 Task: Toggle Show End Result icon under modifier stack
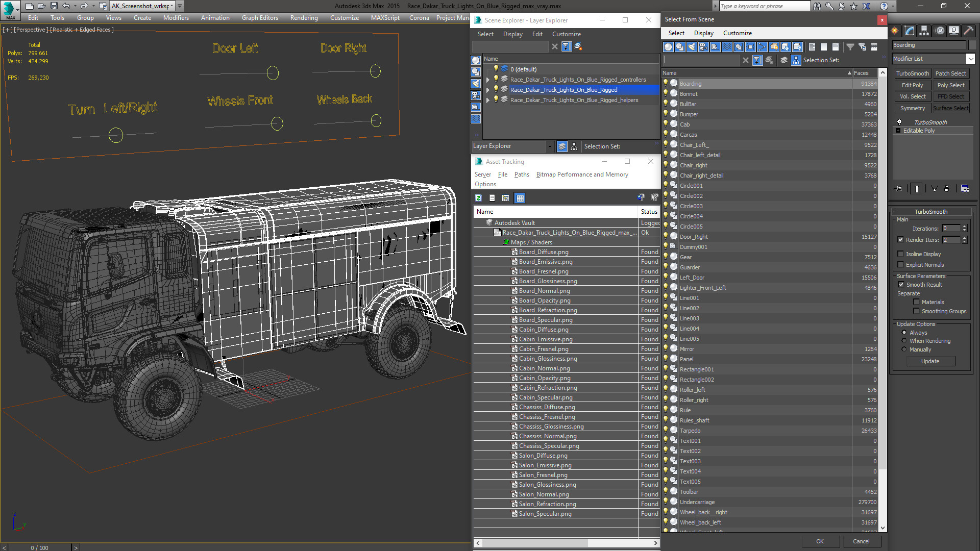(x=917, y=189)
